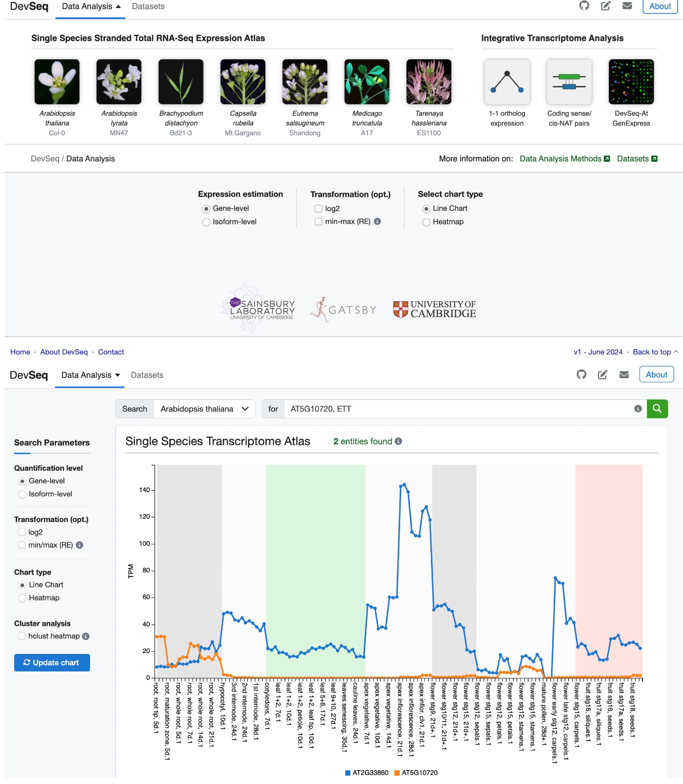Click info icon beside entities found
Screen dimensions: 683x784
click(399, 441)
